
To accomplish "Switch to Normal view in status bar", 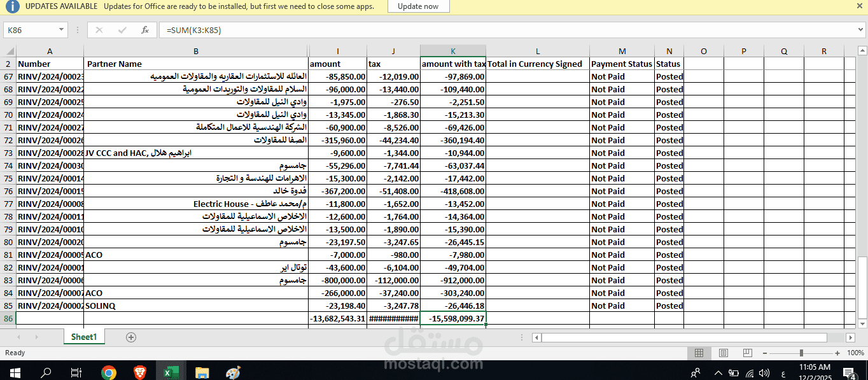I will pos(699,353).
